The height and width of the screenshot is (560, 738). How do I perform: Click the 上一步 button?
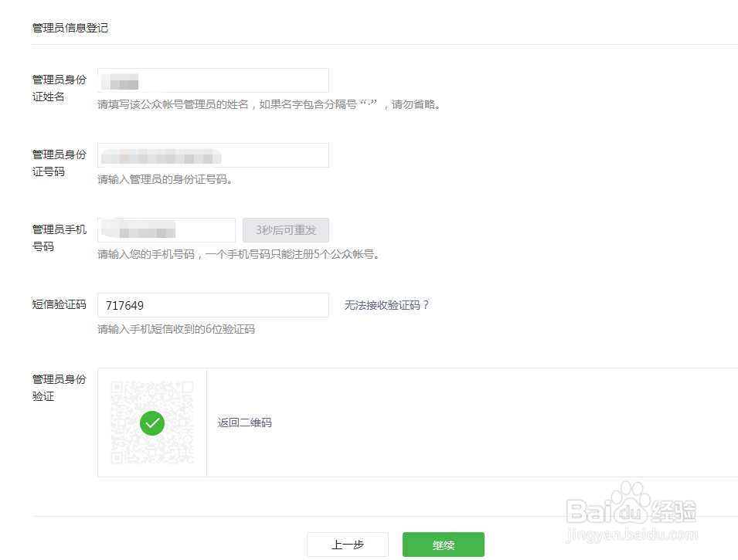click(x=348, y=545)
